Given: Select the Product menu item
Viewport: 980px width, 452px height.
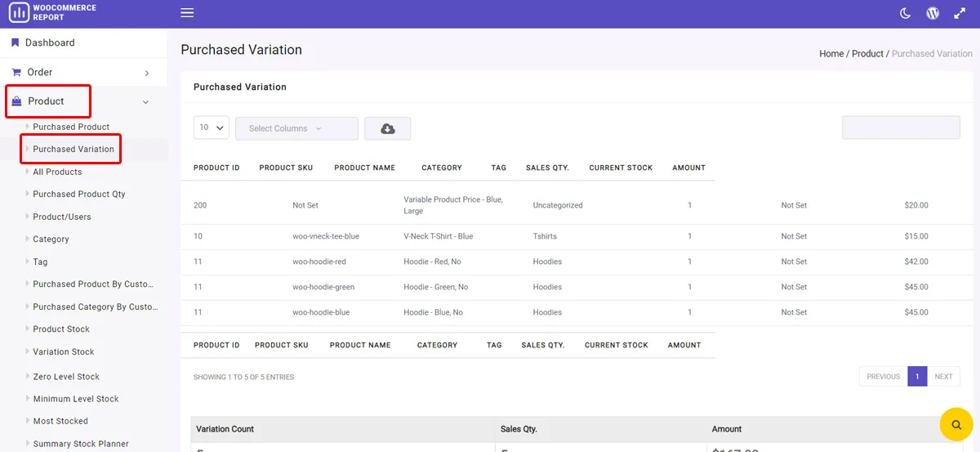Looking at the screenshot, I should (46, 101).
